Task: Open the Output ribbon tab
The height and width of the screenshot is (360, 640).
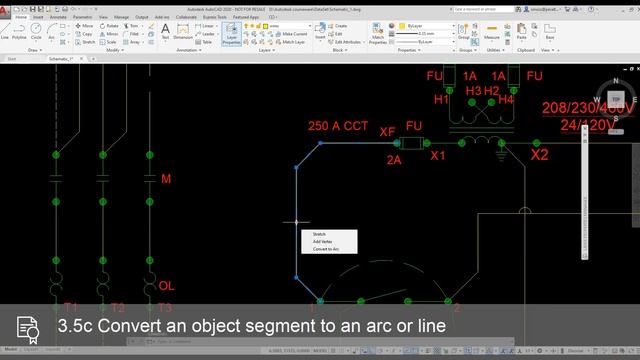Action: click(142, 17)
